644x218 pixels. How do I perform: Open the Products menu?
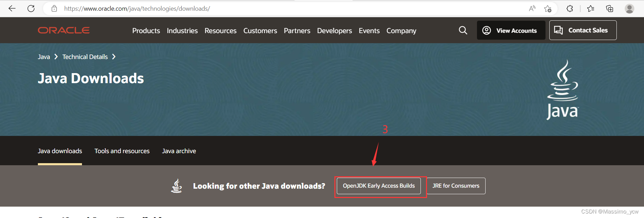click(x=146, y=31)
